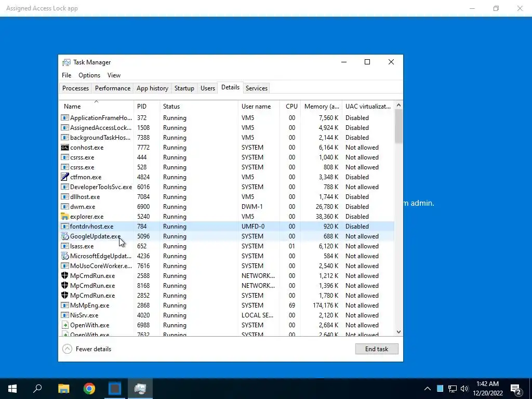Click the 174,176 K memory value

pos(325,305)
